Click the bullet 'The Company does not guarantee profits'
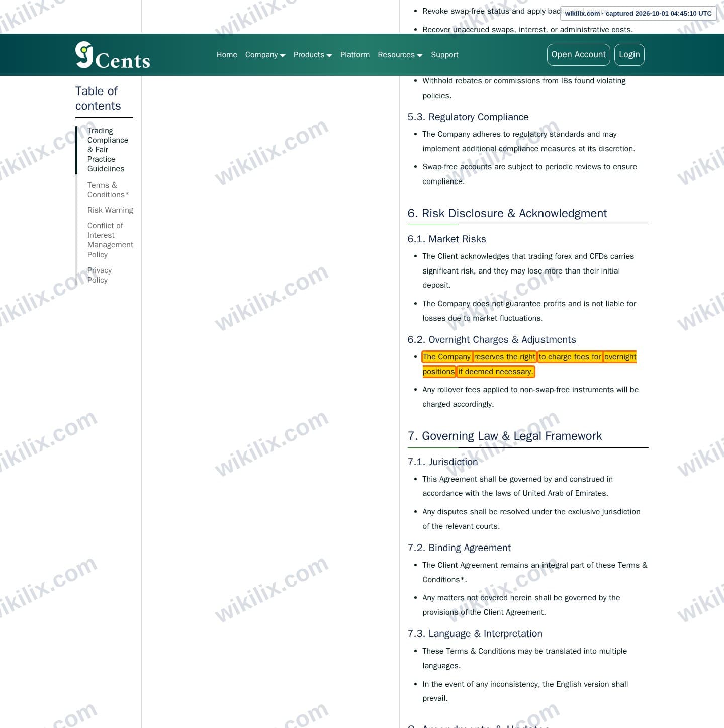Image resolution: width=724 pixels, height=728 pixels. click(529, 311)
